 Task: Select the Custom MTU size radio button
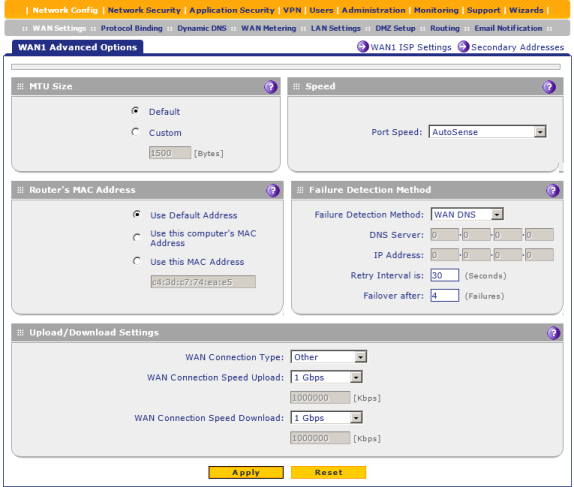pyautogui.click(x=135, y=132)
